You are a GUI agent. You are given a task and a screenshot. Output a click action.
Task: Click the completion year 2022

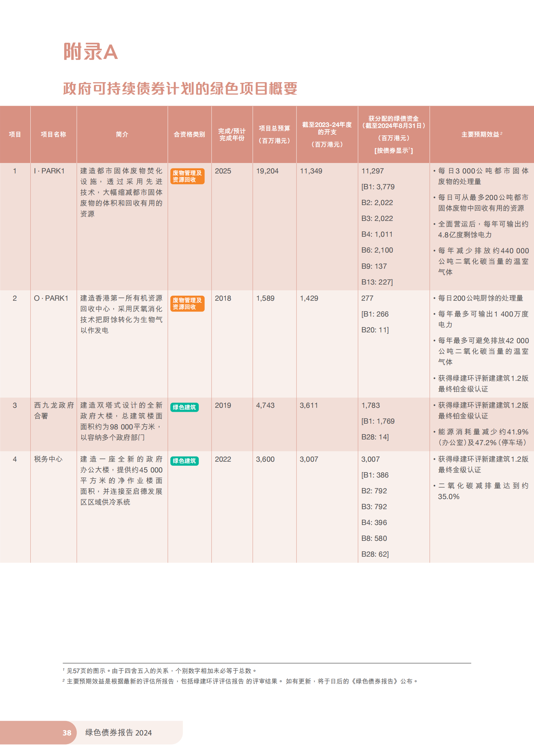(223, 459)
